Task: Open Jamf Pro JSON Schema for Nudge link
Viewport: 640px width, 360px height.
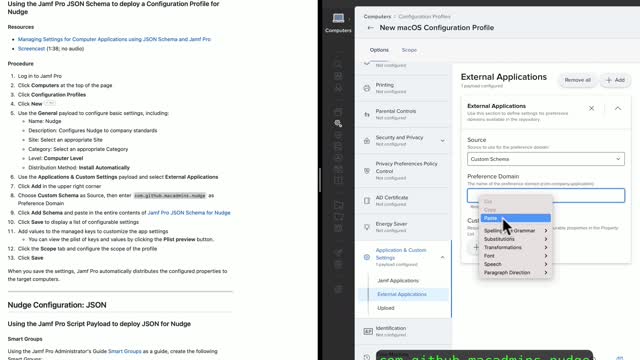Action: [x=189, y=213]
